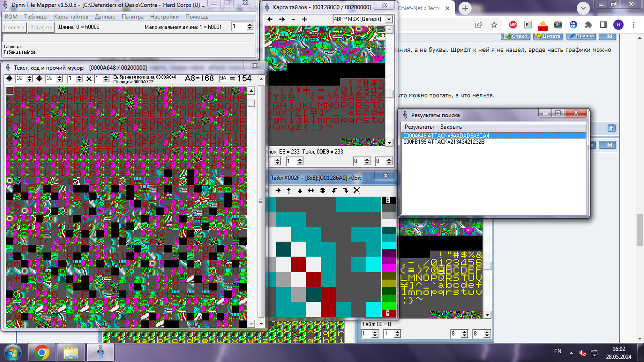
Task: Open a new Chrome tab with plus button
Action: click(465, 8)
